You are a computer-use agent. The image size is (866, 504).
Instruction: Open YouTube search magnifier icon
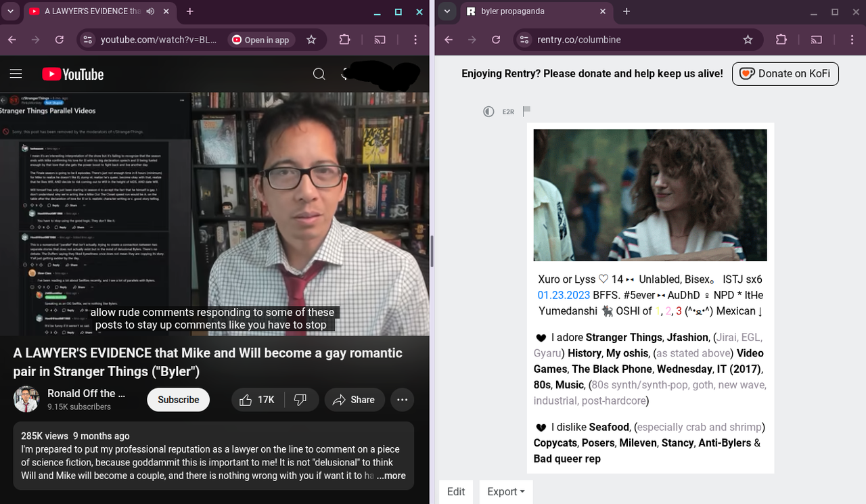(319, 74)
